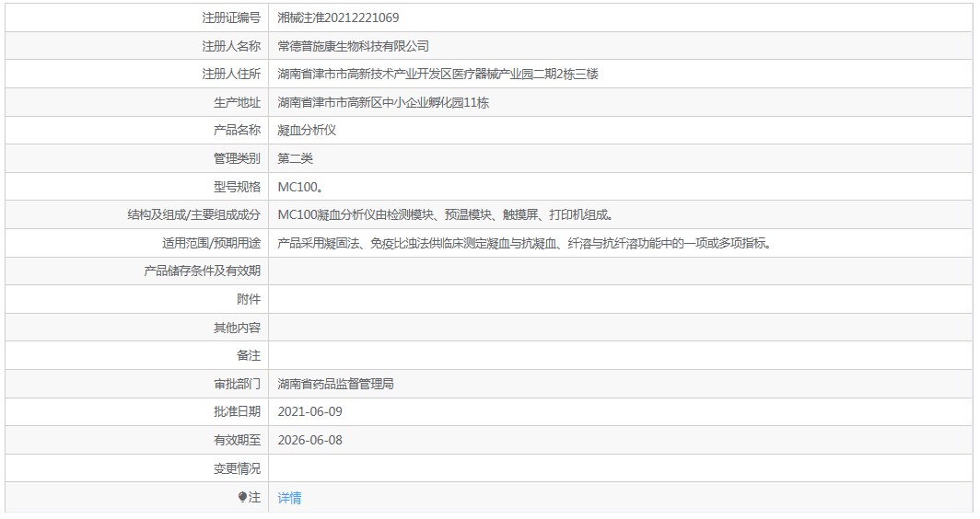Open the 详情 link
980x519 pixels.
click(289, 498)
